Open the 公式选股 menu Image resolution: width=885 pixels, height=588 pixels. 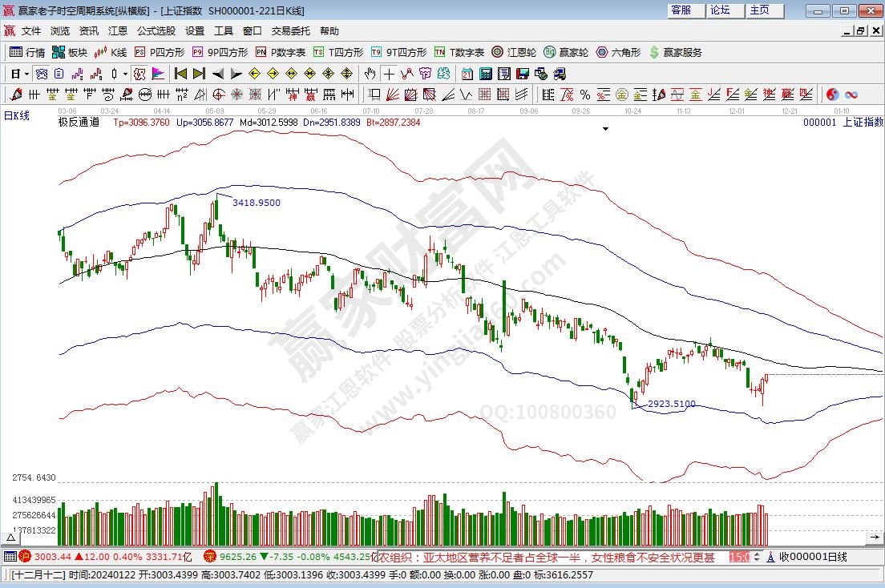[156, 31]
